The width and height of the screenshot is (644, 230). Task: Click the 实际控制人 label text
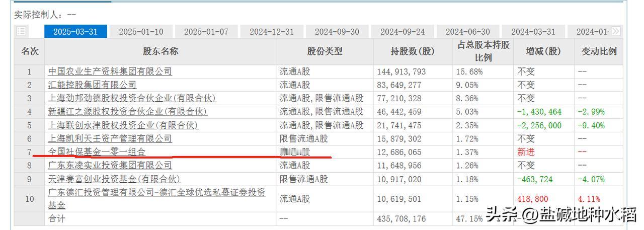click(x=38, y=15)
